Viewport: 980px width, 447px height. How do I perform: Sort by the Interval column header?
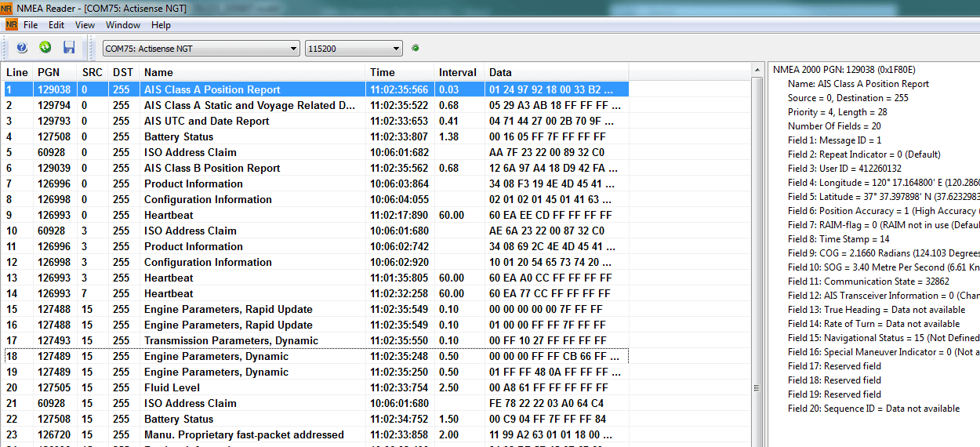[459, 72]
